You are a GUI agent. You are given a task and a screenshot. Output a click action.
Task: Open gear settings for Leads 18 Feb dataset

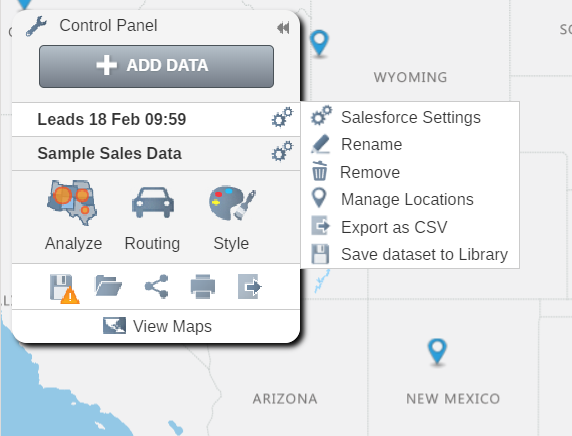282,117
